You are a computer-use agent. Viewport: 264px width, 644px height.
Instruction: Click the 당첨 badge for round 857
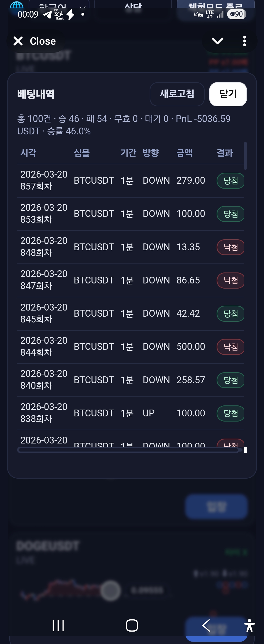pyautogui.click(x=230, y=181)
